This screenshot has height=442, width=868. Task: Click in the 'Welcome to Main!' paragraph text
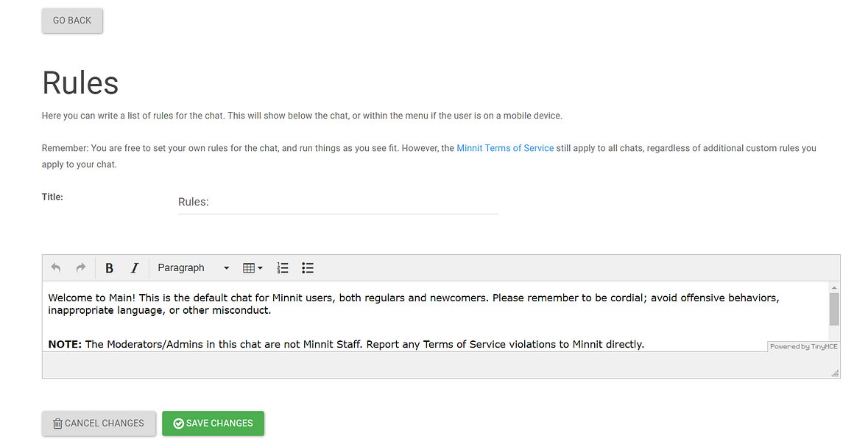click(414, 304)
